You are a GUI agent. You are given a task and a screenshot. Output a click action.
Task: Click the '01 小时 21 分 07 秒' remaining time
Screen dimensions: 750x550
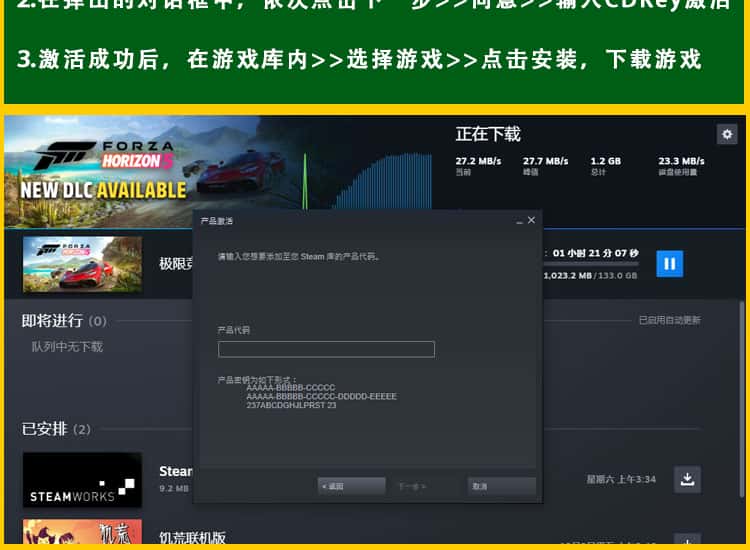(x=596, y=253)
